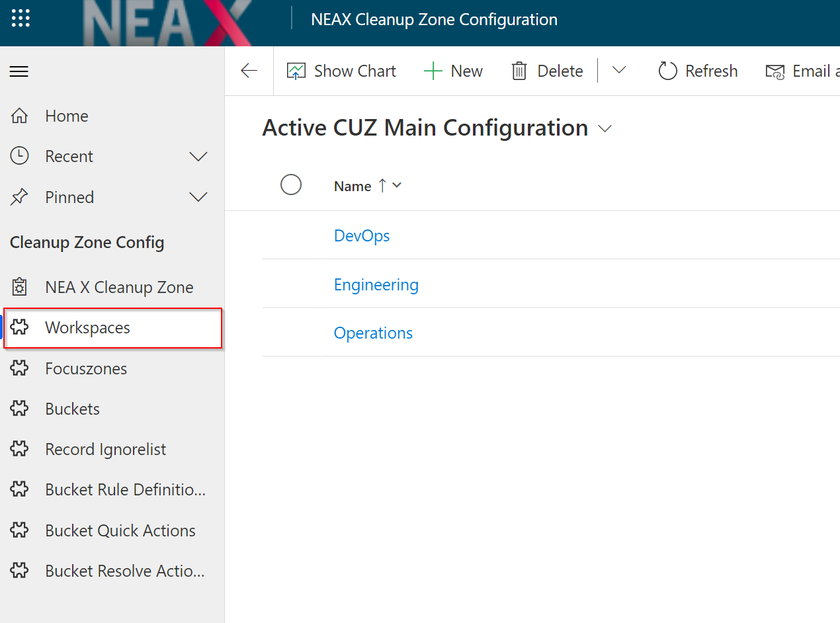This screenshot has width=840, height=623.
Task: Open Show Chart view
Action: [341, 70]
